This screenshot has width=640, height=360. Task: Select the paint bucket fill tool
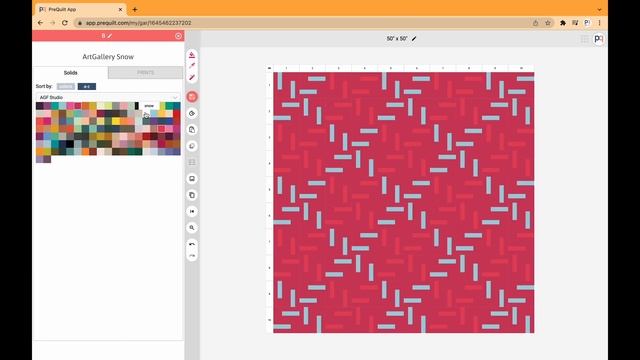(192, 55)
